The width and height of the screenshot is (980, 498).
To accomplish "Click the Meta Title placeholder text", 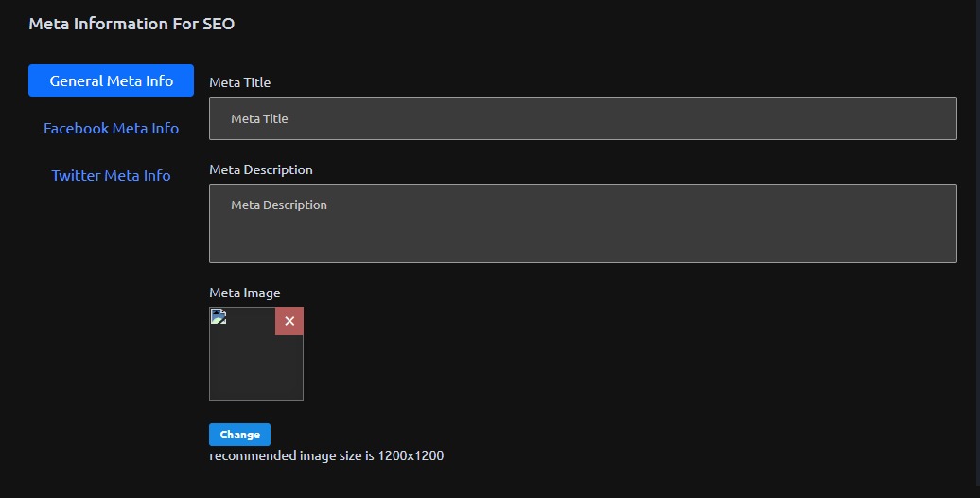I will coord(259,118).
